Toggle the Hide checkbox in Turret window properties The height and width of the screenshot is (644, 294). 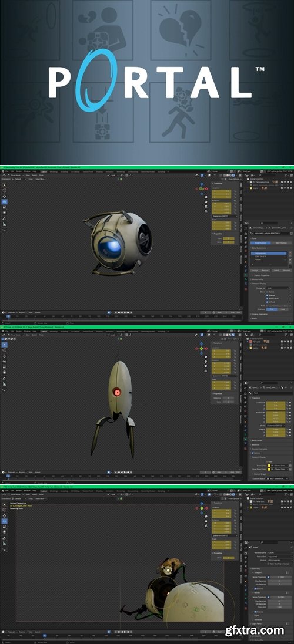tap(268, 461)
